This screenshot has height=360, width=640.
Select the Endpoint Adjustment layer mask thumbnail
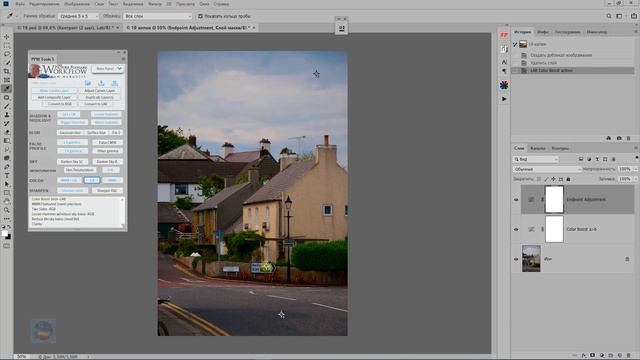click(x=554, y=200)
